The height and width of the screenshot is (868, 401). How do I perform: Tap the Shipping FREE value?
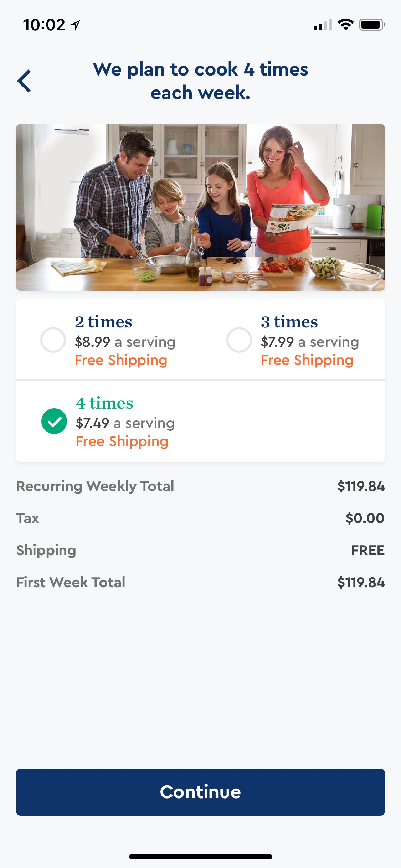click(x=367, y=551)
